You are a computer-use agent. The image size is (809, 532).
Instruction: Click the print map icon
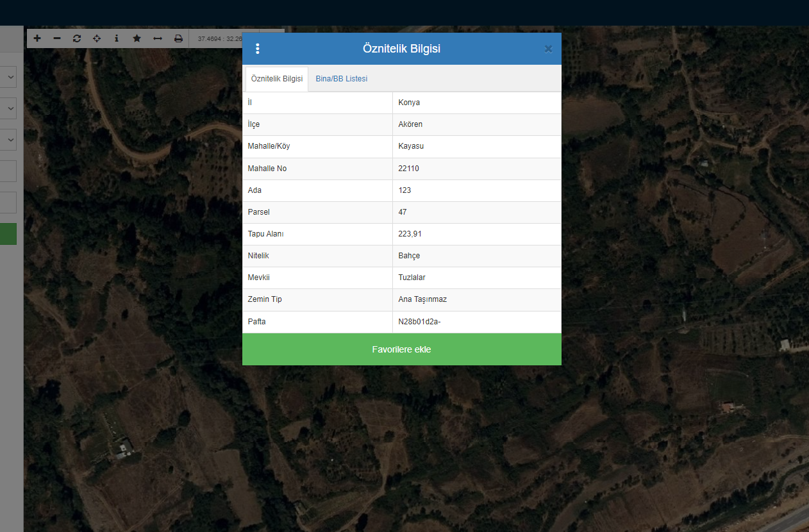pyautogui.click(x=178, y=38)
